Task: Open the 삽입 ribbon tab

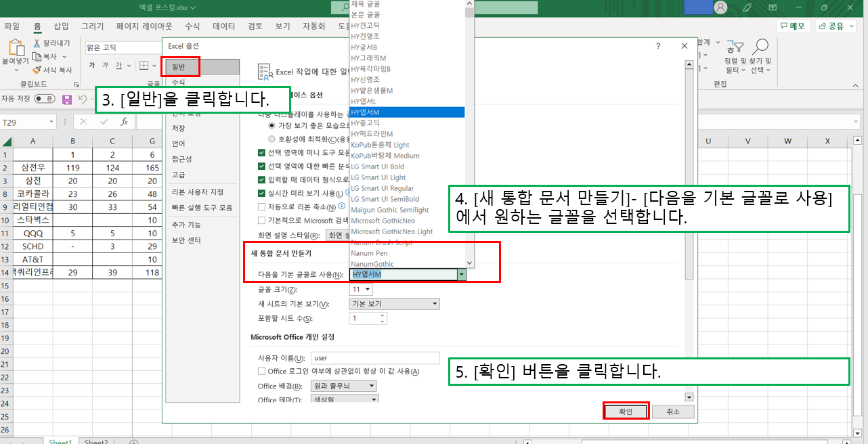Action: click(61, 26)
